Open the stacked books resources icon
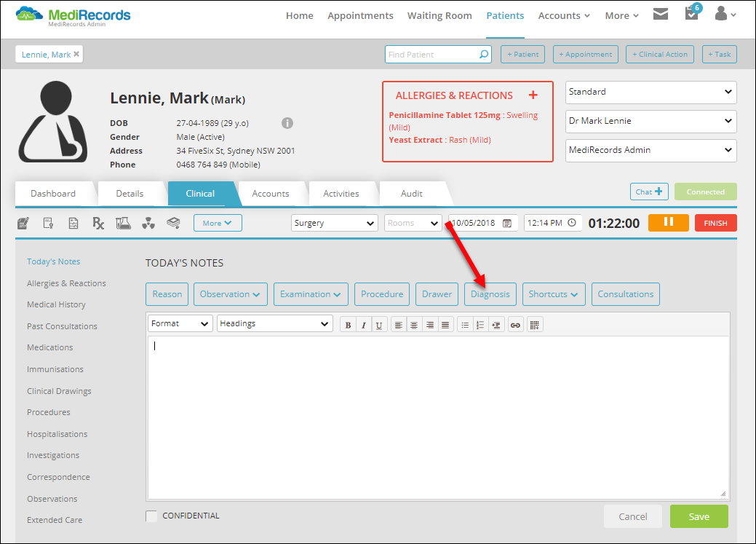The image size is (756, 544). [x=174, y=223]
